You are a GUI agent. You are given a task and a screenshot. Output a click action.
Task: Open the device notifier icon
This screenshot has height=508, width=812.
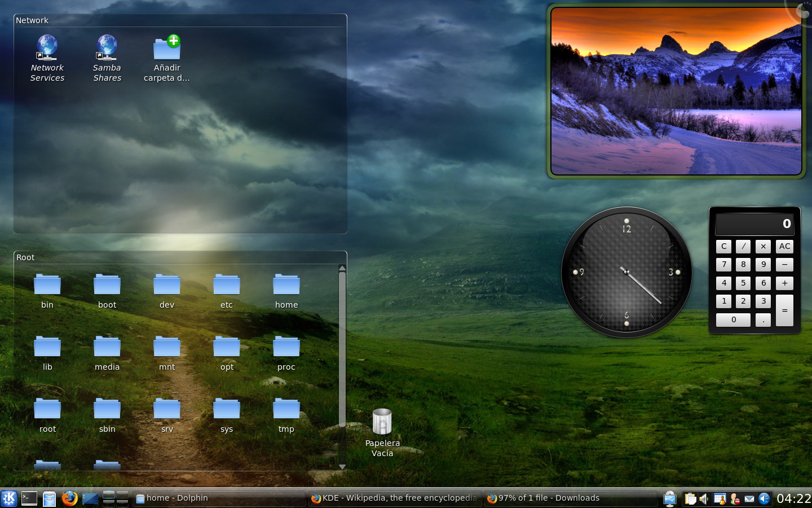click(x=669, y=498)
